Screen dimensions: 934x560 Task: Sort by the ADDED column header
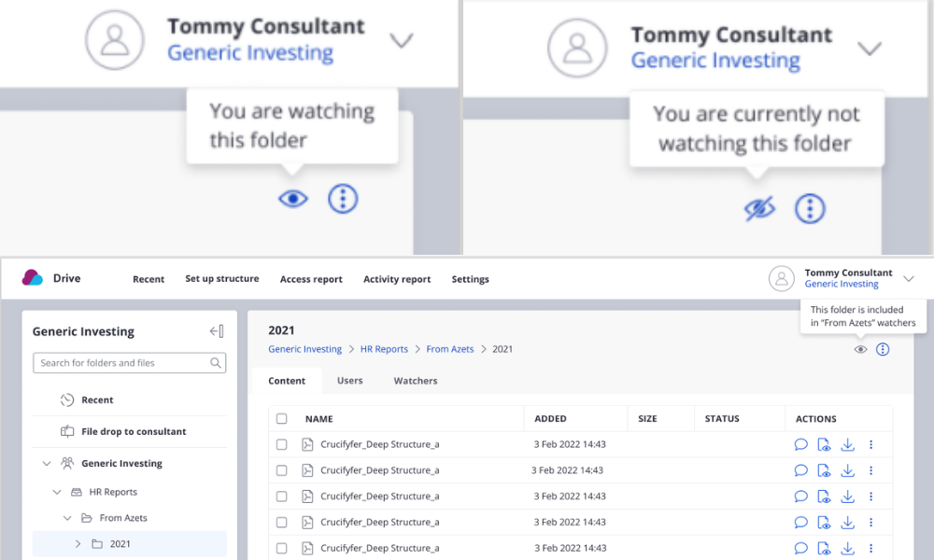click(550, 419)
